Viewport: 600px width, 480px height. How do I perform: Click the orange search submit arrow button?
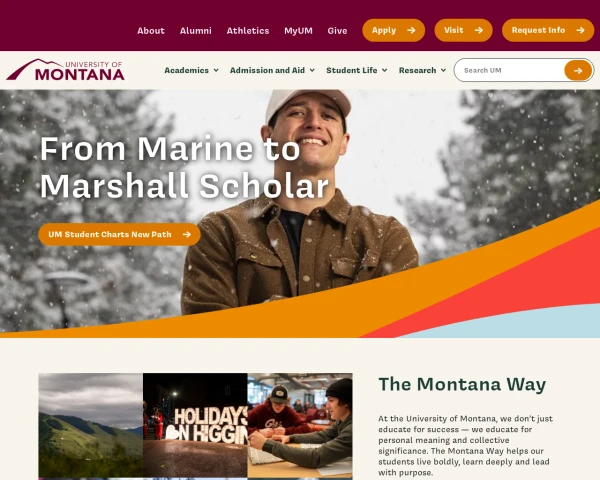[578, 70]
